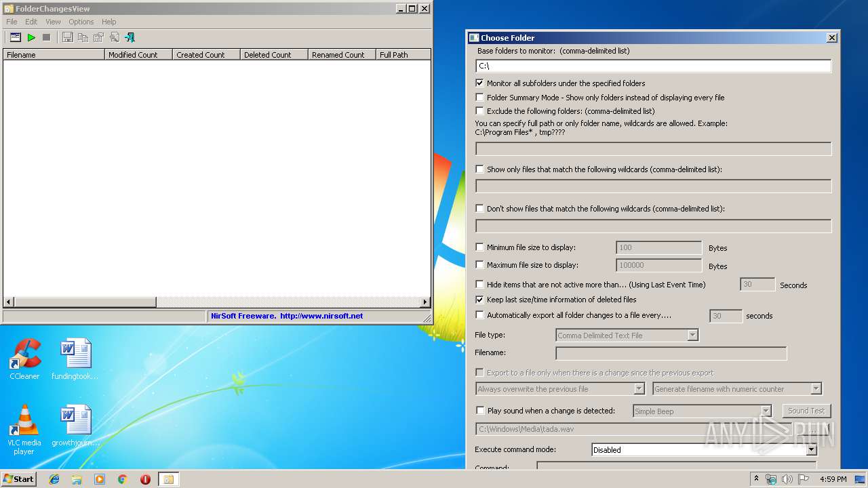This screenshot has height=488, width=868.
Task: Click the Start button
Action: [x=19, y=479]
